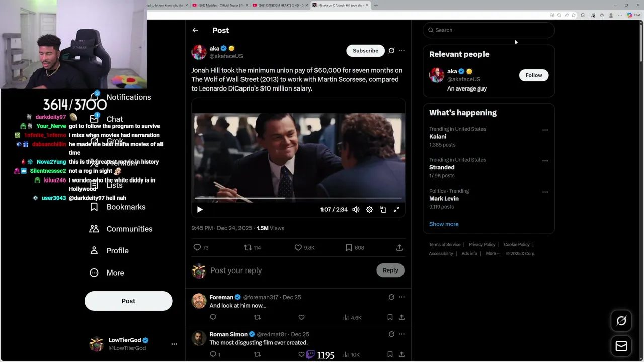Open Grok icon on Foreman's comment
Viewport: 644px width, 362px height.
click(391, 297)
